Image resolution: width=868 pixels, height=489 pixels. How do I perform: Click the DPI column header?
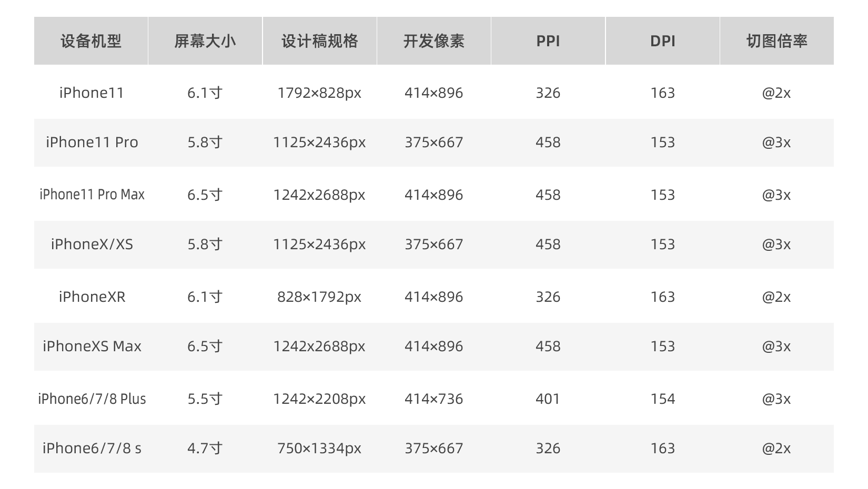tap(662, 41)
